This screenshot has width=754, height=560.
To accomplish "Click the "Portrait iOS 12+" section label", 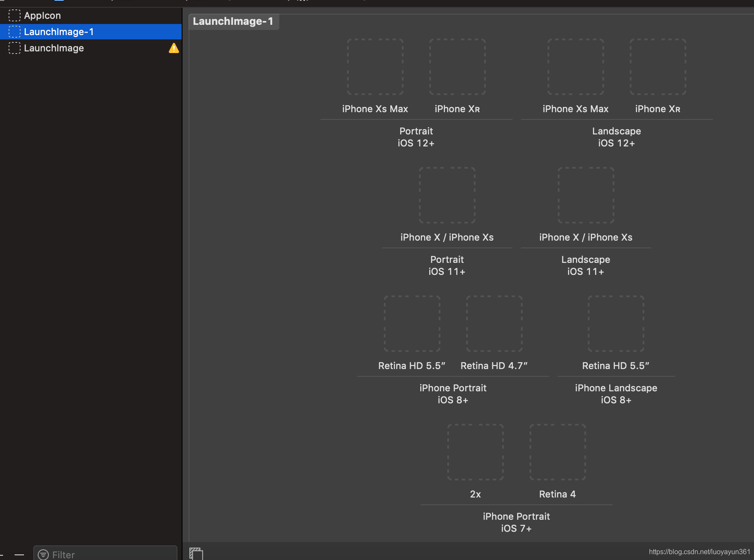I will [x=416, y=137].
